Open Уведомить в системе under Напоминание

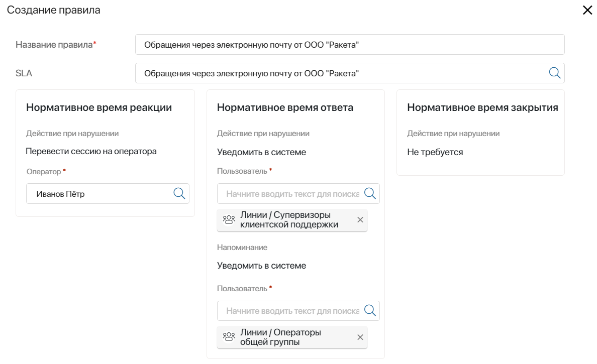click(x=261, y=266)
